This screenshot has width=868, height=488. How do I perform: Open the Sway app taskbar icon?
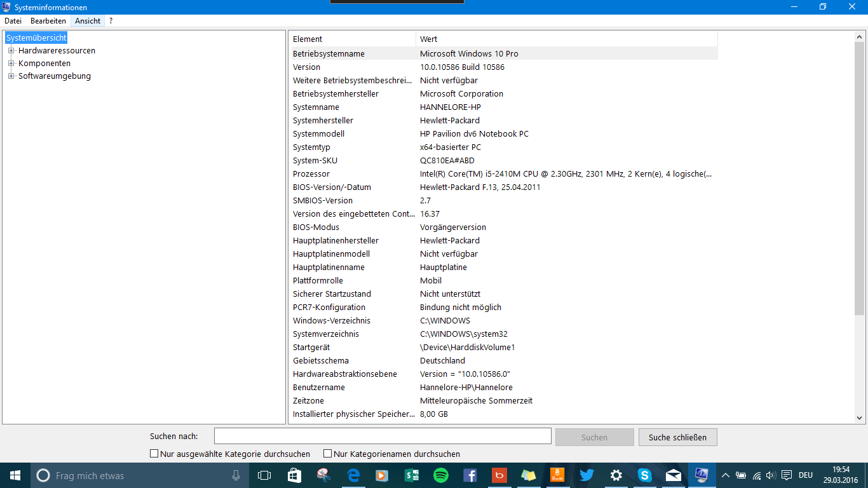pos(411,475)
